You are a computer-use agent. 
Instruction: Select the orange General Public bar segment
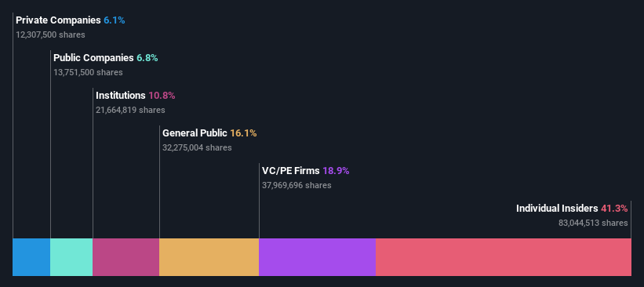(209, 257)
